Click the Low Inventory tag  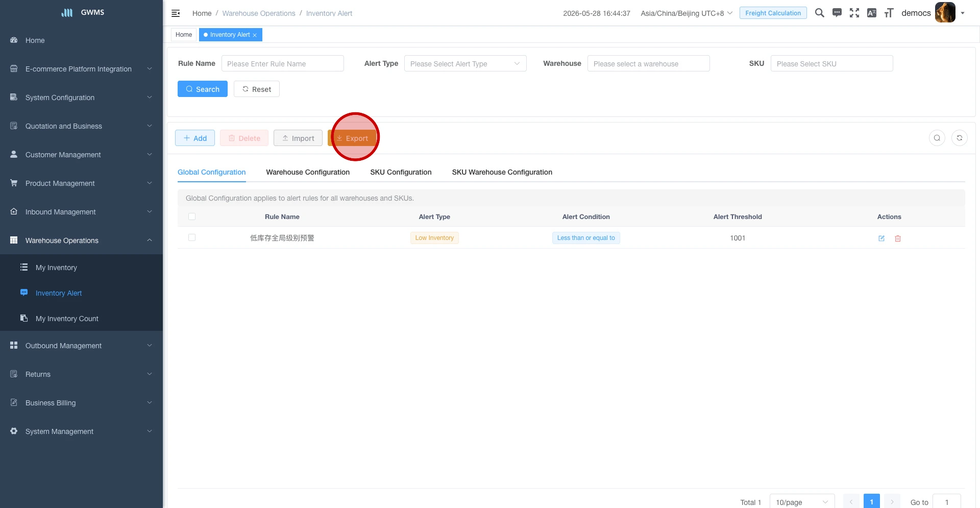tap(434, 237)
